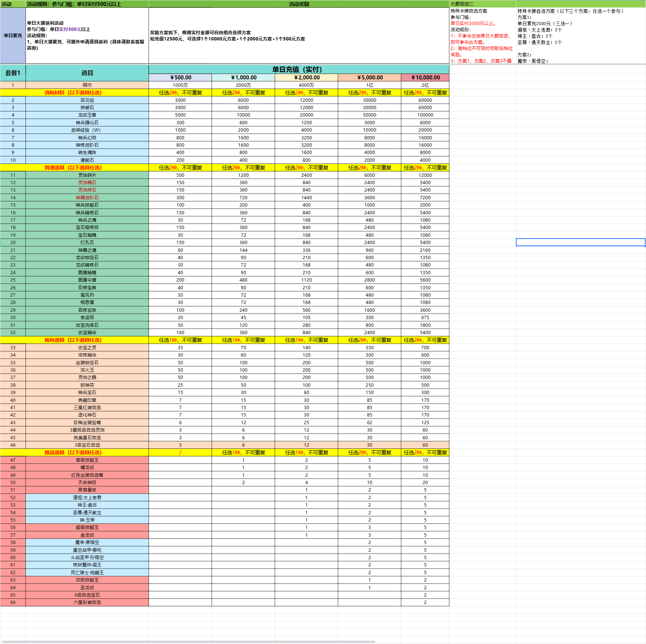Screen dimensions: 646x644
Task: Select the ¥1,000.00 column header cell
Action: [243, 78]
